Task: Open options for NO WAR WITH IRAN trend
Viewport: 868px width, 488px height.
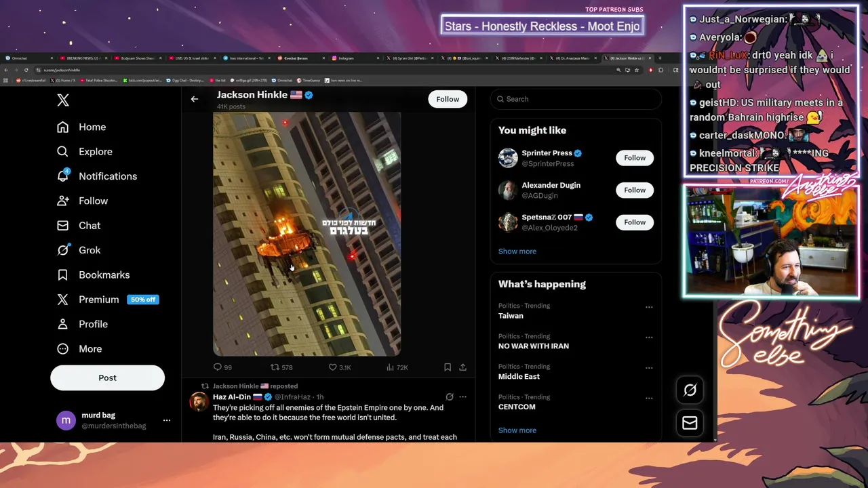Action: pyautogui.click(x=649, y=338)
